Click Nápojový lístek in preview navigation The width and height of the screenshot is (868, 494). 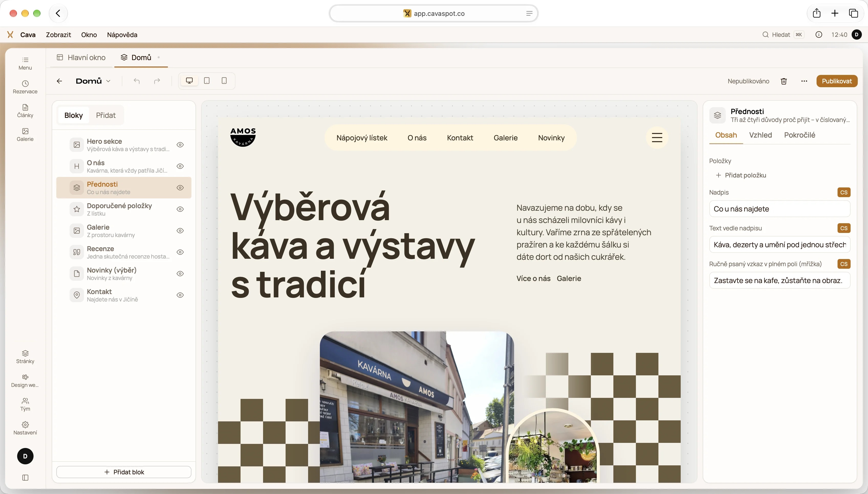(x=362, y=138)
